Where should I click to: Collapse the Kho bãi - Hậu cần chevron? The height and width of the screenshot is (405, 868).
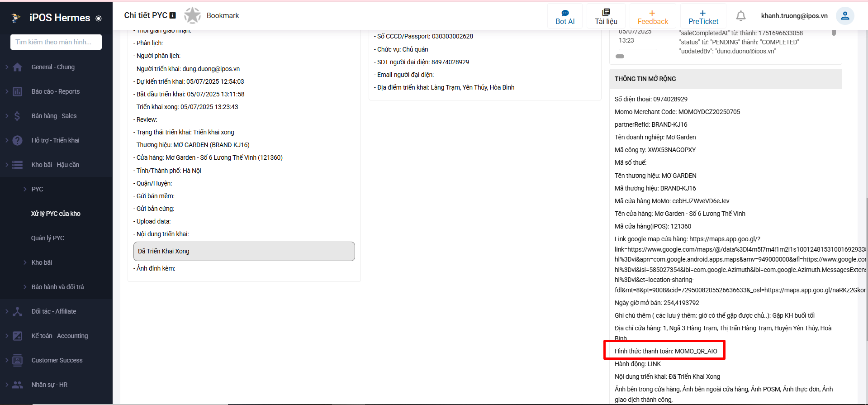coord(7,165)
